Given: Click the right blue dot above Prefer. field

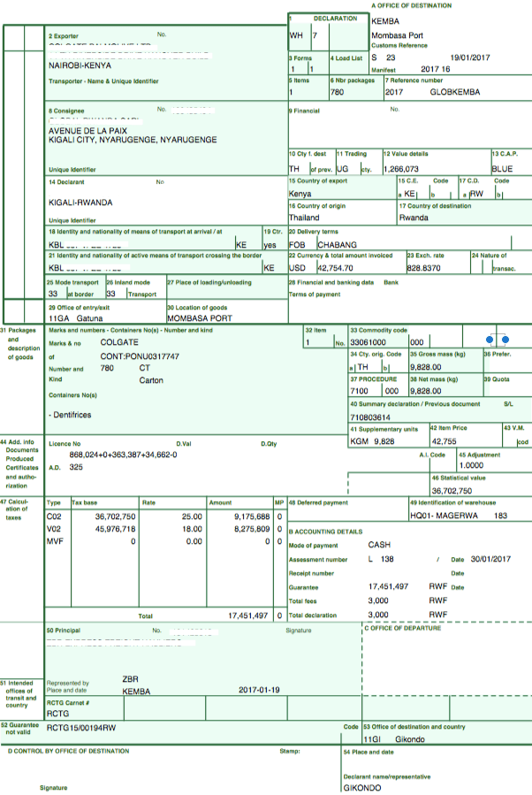Looking at the screenshot, I should click(x=505, y=340).
